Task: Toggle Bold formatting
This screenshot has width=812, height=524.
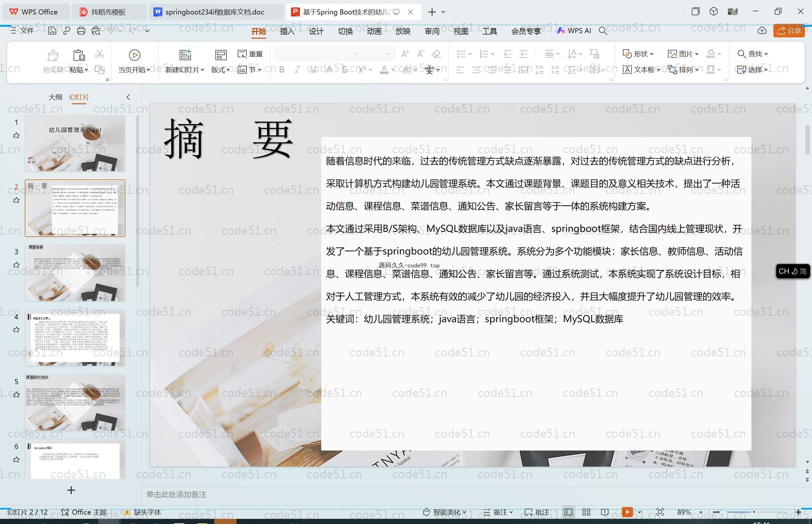Action: 282,69
